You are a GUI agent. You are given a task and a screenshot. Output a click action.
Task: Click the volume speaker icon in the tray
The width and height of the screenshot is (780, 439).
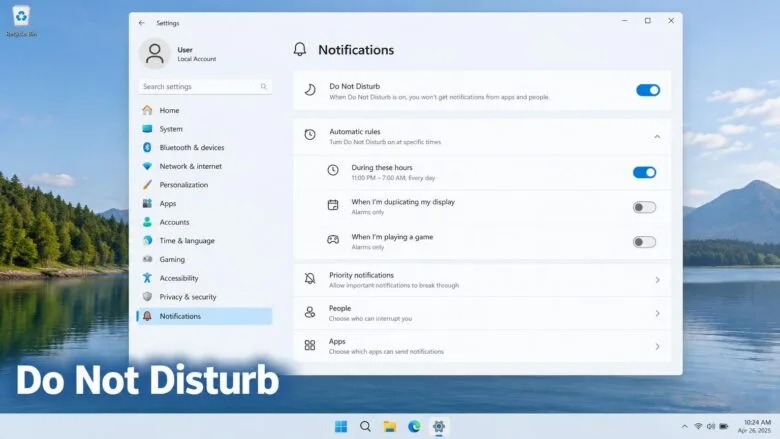click(x=711, y=427)
